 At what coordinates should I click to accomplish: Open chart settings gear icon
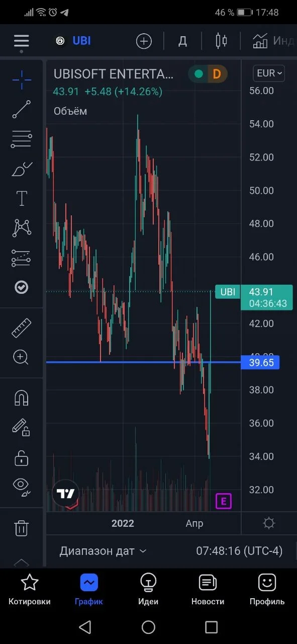pos(269,523)
